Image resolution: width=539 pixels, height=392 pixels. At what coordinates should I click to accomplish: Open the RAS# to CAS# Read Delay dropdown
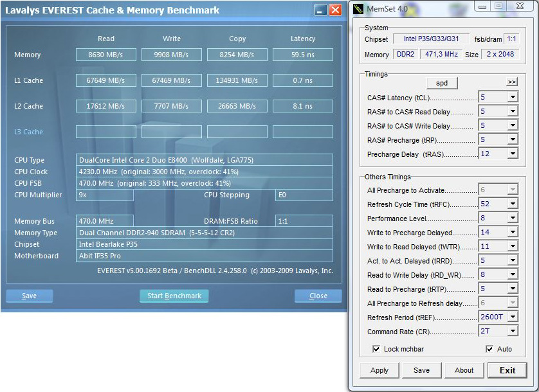(x=513, y=111)
